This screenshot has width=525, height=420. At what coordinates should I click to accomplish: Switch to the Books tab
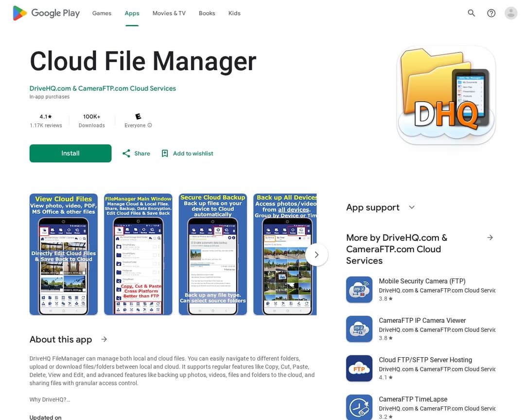pyautogui.click(x=207, y=13)
